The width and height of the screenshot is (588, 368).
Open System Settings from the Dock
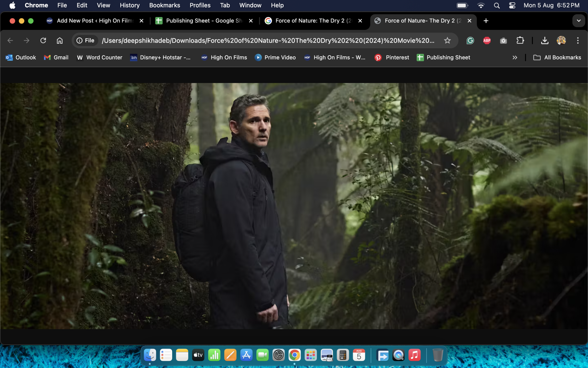278,355
